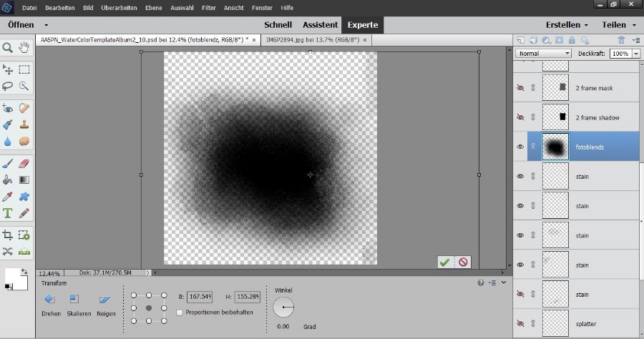
Task: Enable Proportionen beibehalten checkbox
Action: point(180,312)
